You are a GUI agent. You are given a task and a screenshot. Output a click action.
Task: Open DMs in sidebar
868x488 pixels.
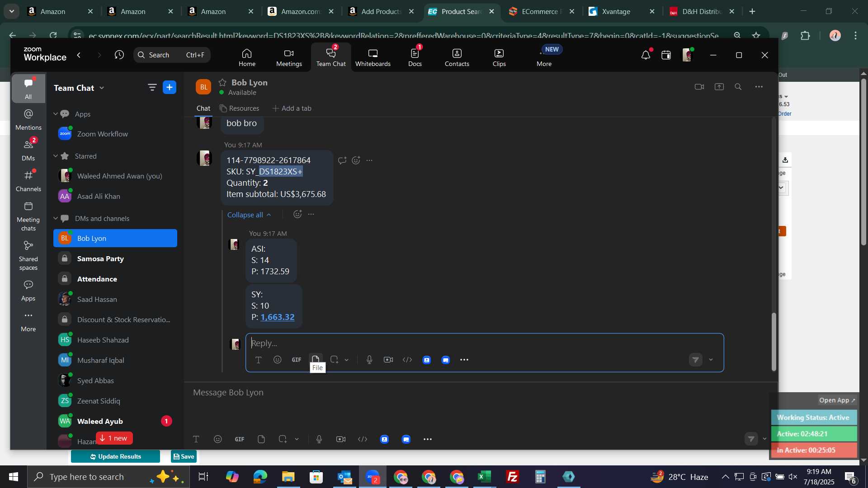coord(28,150)
